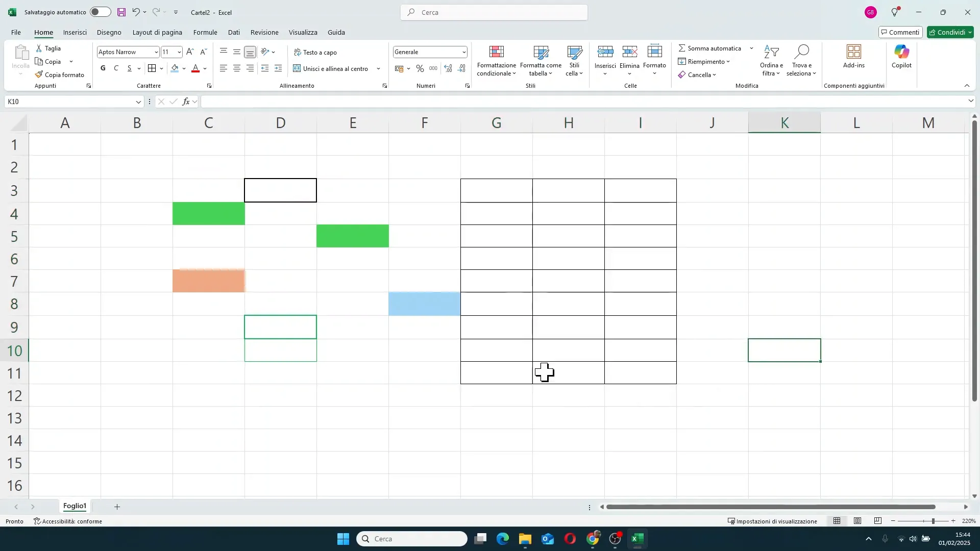Click the Undo arrow icon
This screenshot has width=980, height=551.
click(x=136, y=12)
